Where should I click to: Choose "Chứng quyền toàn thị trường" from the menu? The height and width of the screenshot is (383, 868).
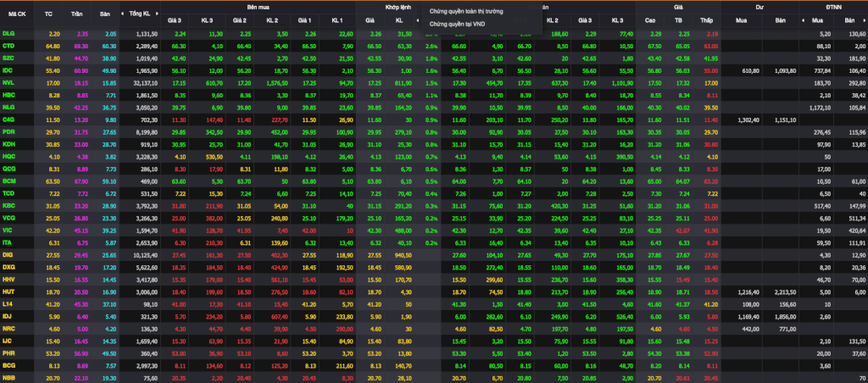point(467,11)
